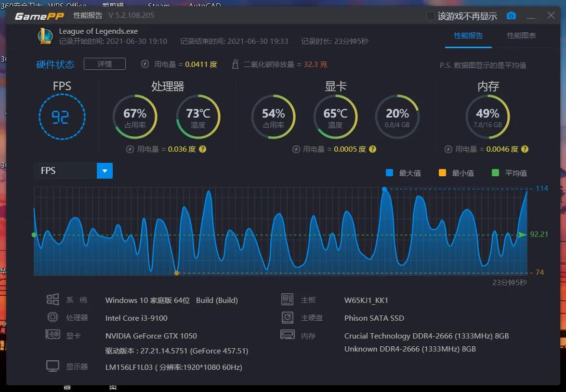566x392 pixels.
Task: Click the 主板 motherboard icon
Action: point(288,299)
